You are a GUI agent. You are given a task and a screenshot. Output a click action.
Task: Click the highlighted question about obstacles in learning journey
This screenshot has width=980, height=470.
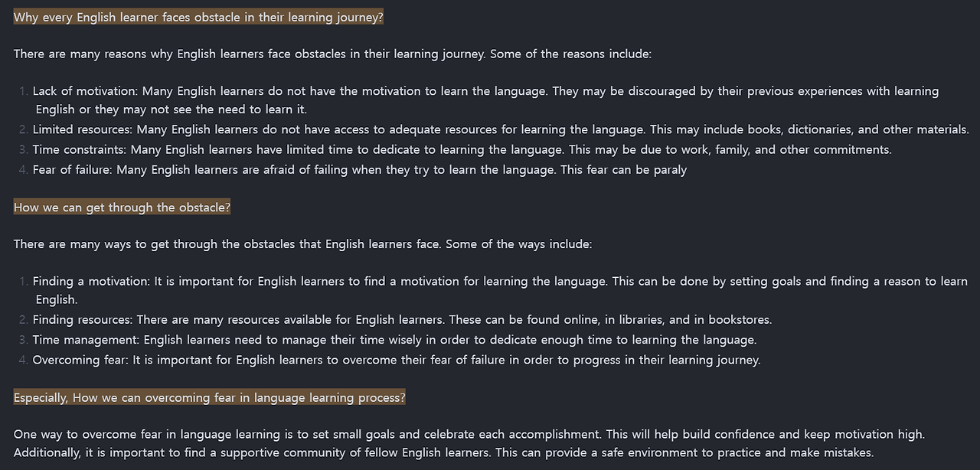click(198, 17)
